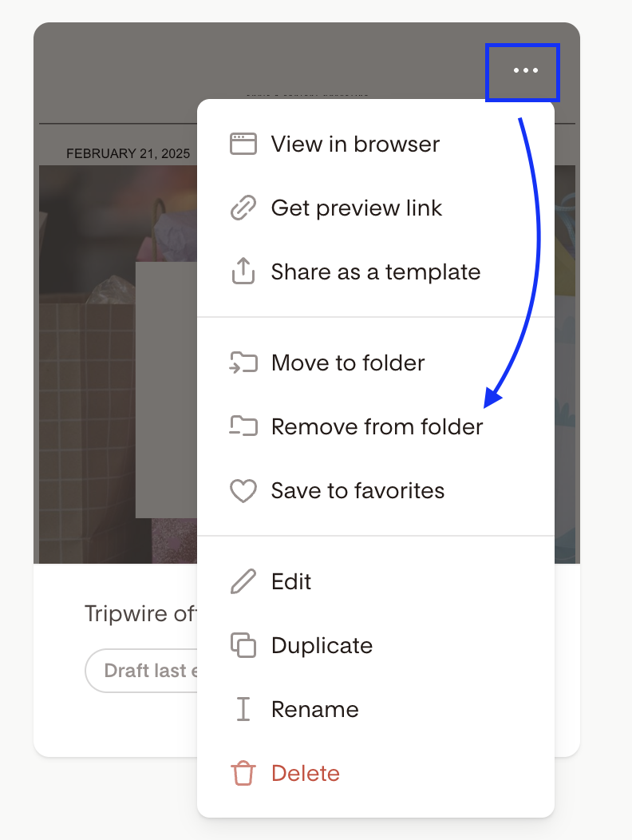632x840 pixels.
Task: Click the heart favorites icon
Action: pyautogui.click(x=243, y=490)
